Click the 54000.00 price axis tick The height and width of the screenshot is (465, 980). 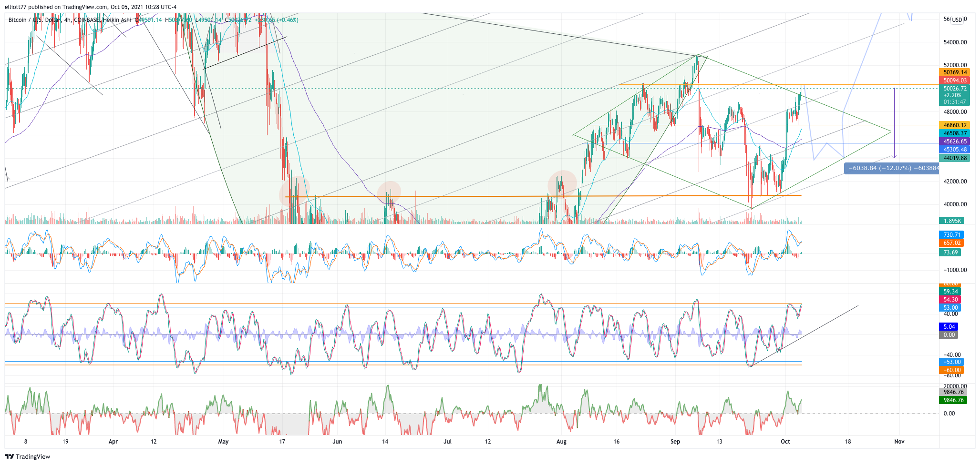tap(955, 42)
